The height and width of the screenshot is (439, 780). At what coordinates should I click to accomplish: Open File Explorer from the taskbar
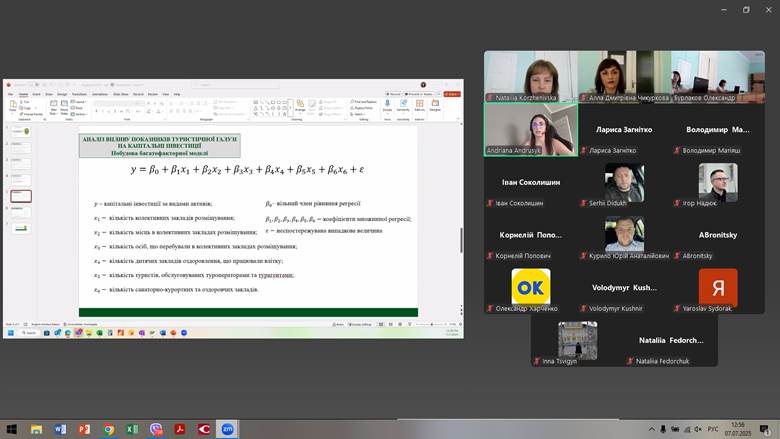(x=36, y=429)
